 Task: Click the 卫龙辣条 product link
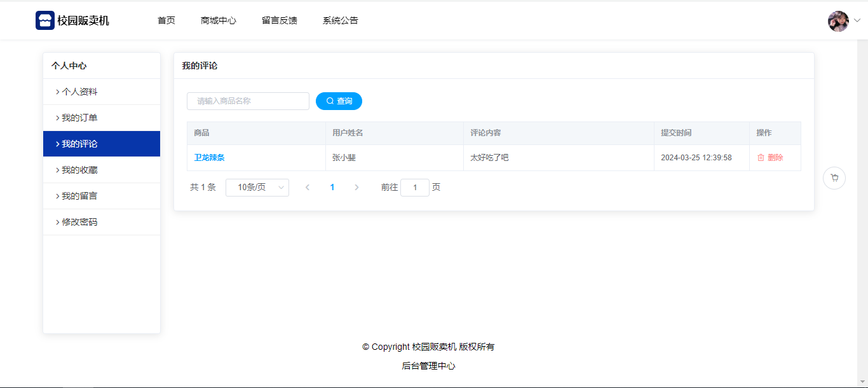pyautogui.click(x=209, y=158)
